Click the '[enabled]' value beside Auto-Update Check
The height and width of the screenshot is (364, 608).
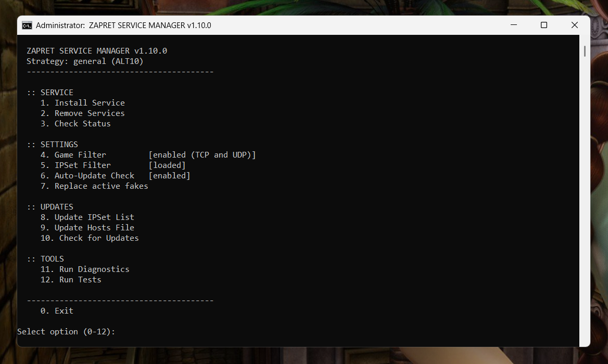pos(170,176)
